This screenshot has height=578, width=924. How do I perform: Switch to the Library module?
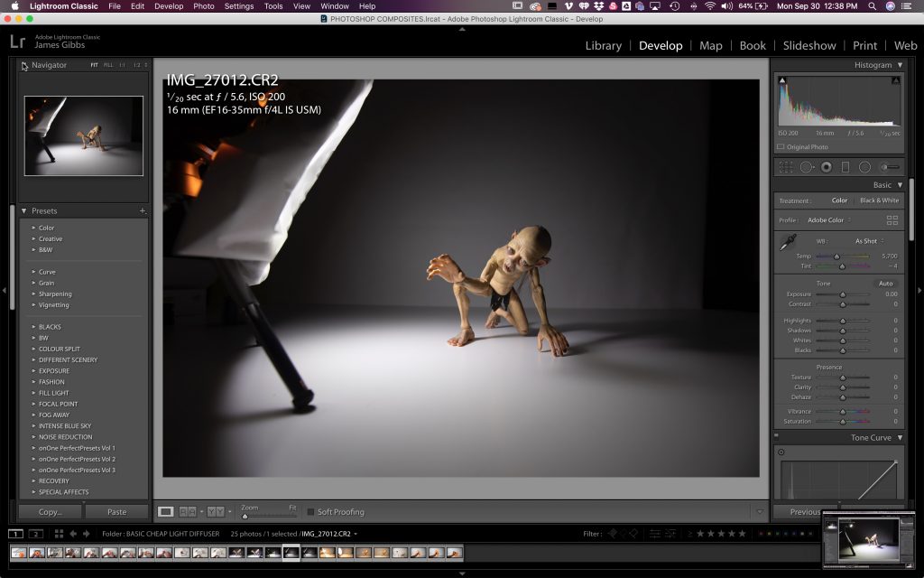point(604,45)
